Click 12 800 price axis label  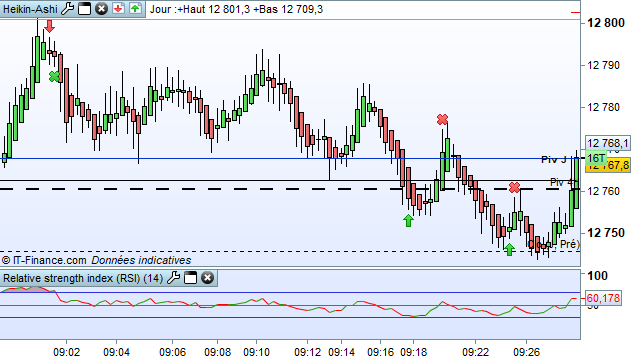point(606,23)
